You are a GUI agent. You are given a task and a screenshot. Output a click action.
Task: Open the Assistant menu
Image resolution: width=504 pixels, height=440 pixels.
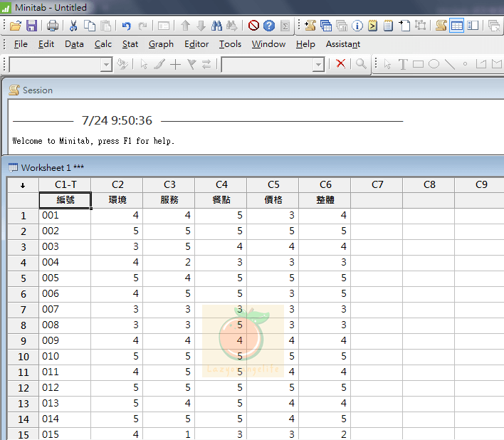343,44
